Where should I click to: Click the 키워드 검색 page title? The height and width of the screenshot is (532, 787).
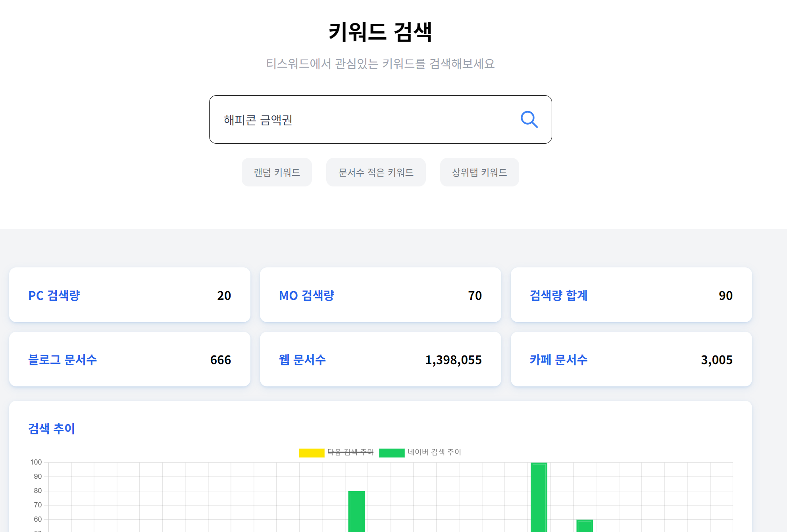pyautogui.click(x=380, y=32)
